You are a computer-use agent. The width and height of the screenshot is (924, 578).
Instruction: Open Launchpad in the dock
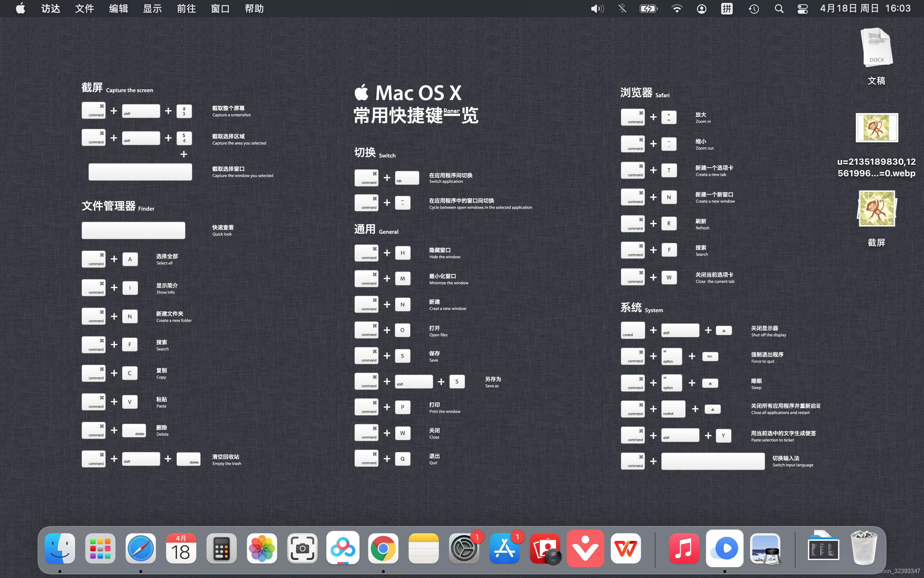tap(100, 549)
